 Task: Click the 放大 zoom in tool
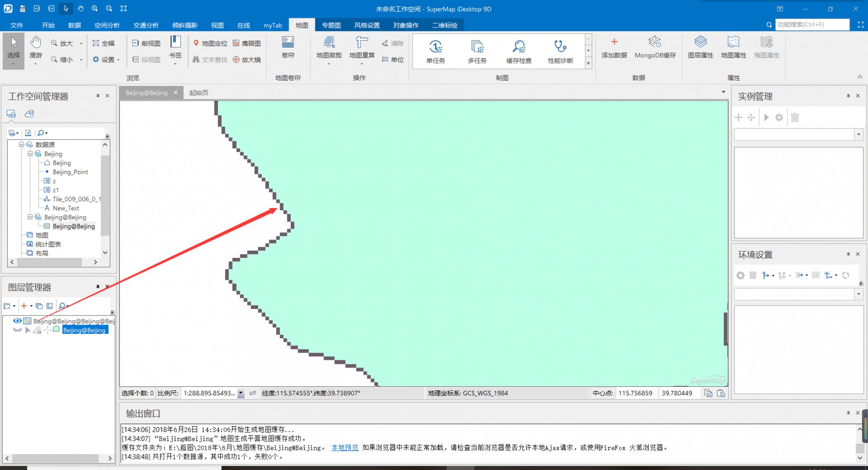click(x=62, y=43)
